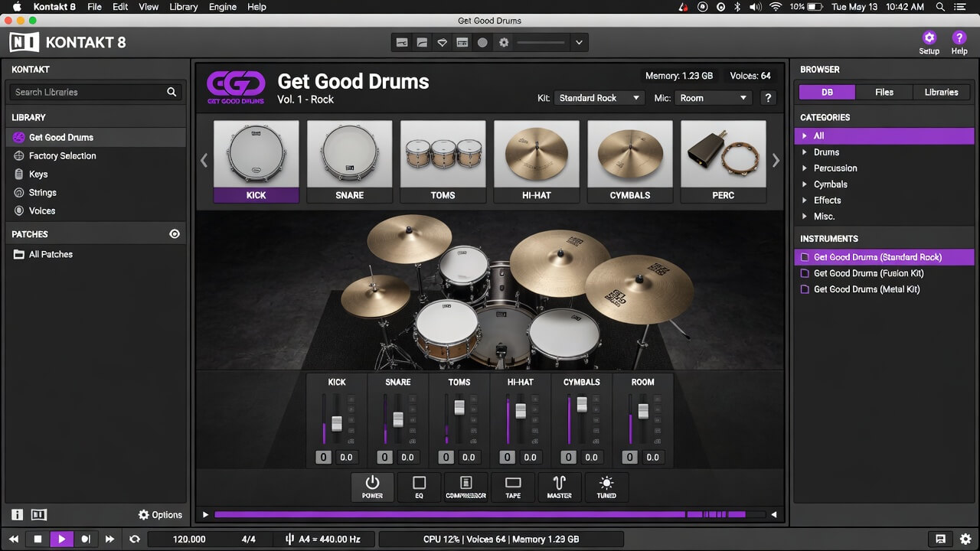The image size is (980, 551).
Task: Click the CYMBALS channel 0 button
Action: [568, 457]
